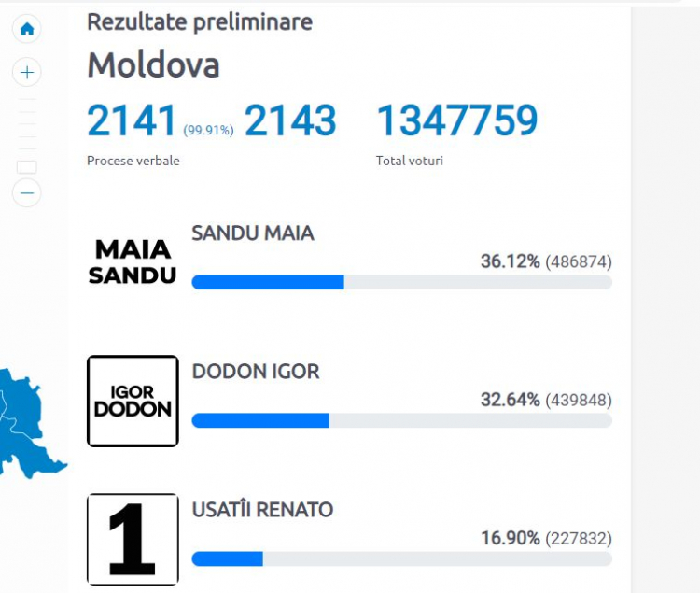Select the SANDU MAIA candidate name

(x=253, y=233)
